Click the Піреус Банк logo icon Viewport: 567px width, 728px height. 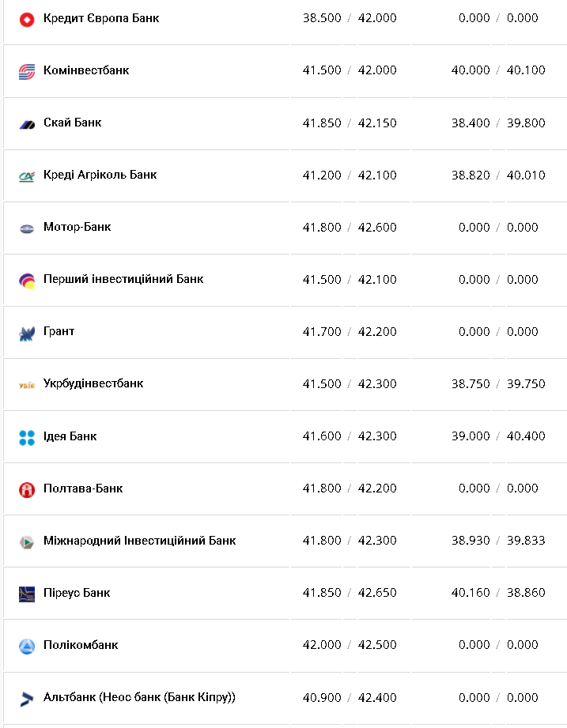[x=27, y=594]
